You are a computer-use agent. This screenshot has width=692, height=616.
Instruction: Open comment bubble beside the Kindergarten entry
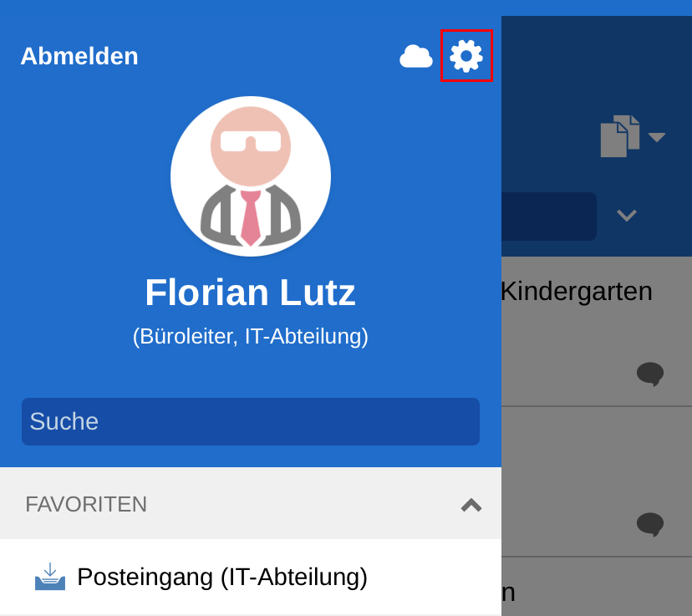pos(650,374)
